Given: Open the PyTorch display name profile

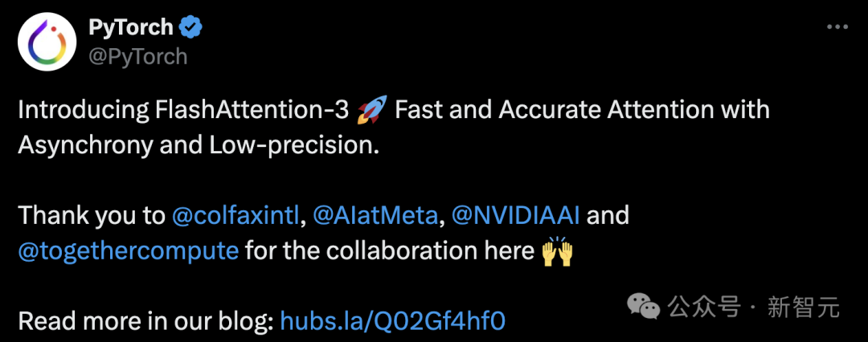Looking at the screenshot, I should [x=131, y=27].
